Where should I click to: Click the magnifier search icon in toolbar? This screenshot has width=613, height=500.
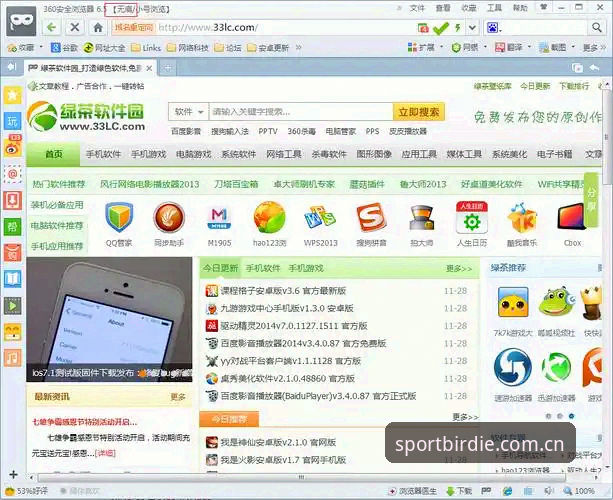click(x=597, y=27)
